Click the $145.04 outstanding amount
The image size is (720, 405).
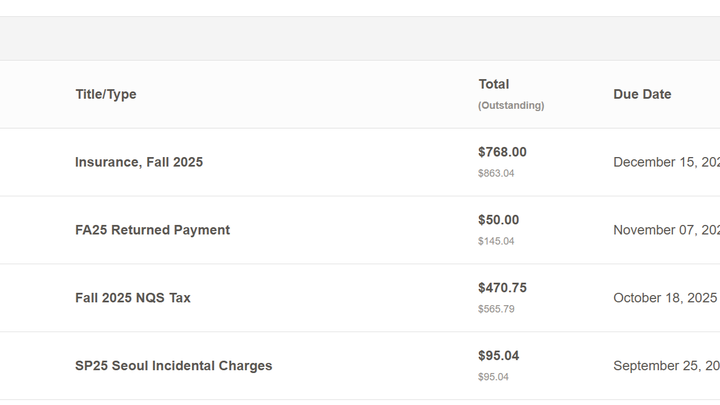496,241
